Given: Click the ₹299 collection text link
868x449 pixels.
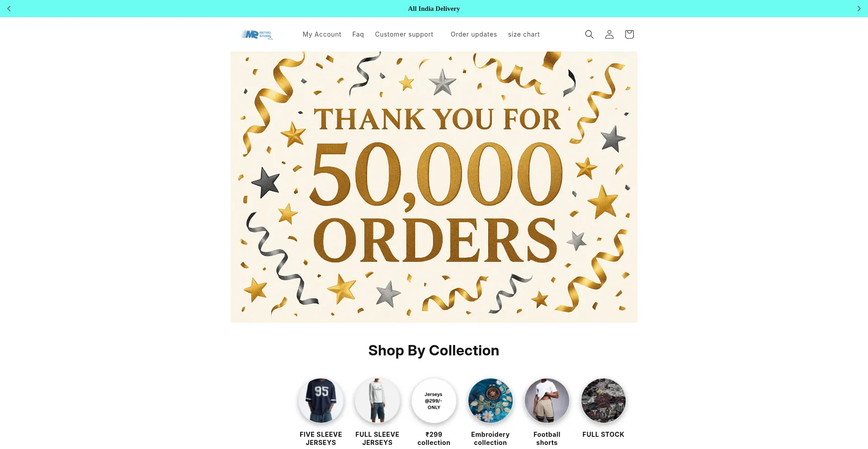Looking at the screenshot, I should (434, 439).
